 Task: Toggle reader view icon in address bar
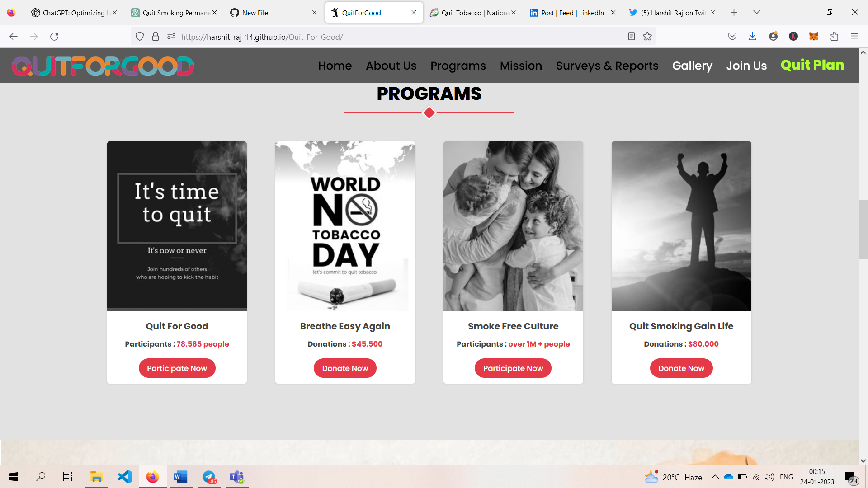tap(632, 37)
